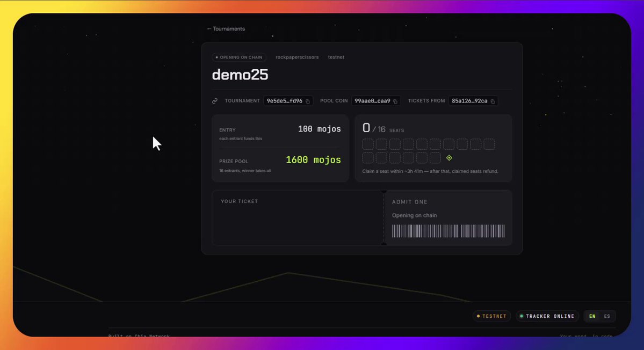Select the testnet tag
This screenshot has height=350, width=644.
tap(336, 57)
